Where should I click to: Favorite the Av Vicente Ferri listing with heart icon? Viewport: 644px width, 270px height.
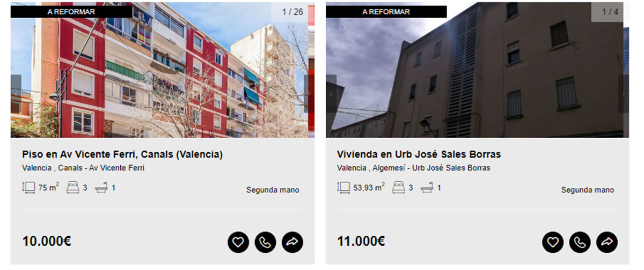tap(238, 242)
